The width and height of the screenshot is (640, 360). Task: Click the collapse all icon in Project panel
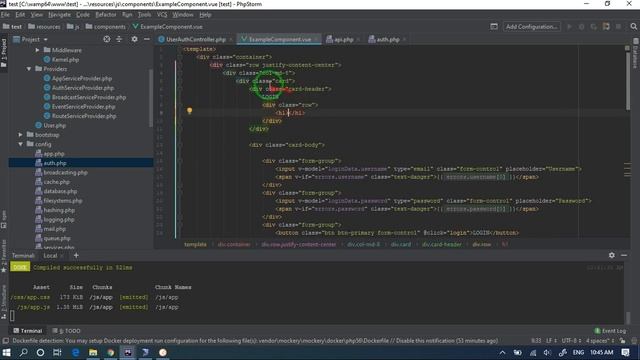pos(119,39)
